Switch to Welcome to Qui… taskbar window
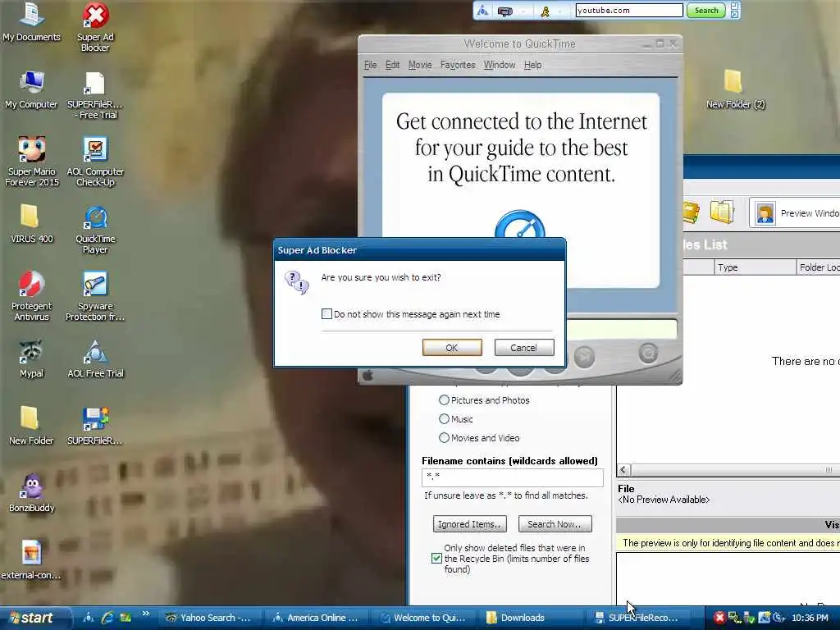The image size is (840, 630). (x=422, y=618)
